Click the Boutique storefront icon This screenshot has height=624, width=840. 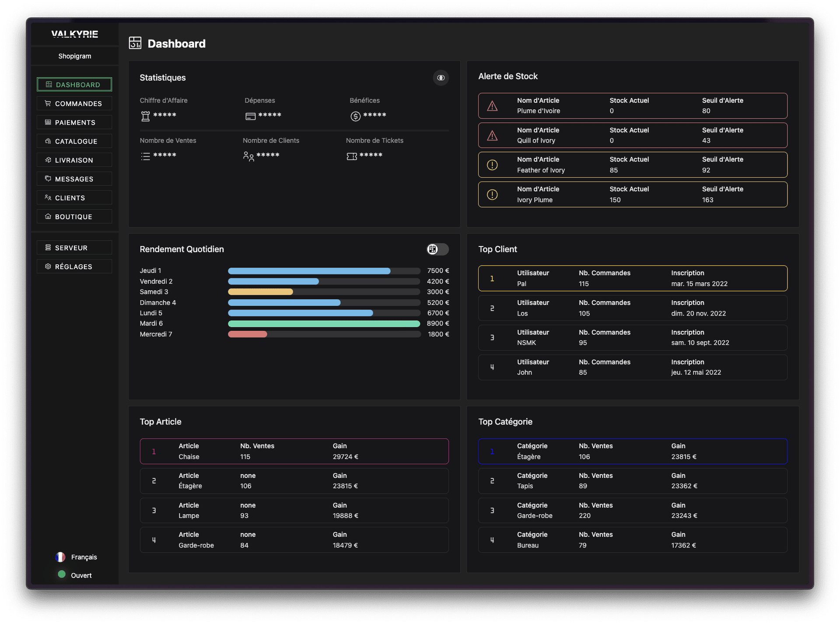[48, 216]
